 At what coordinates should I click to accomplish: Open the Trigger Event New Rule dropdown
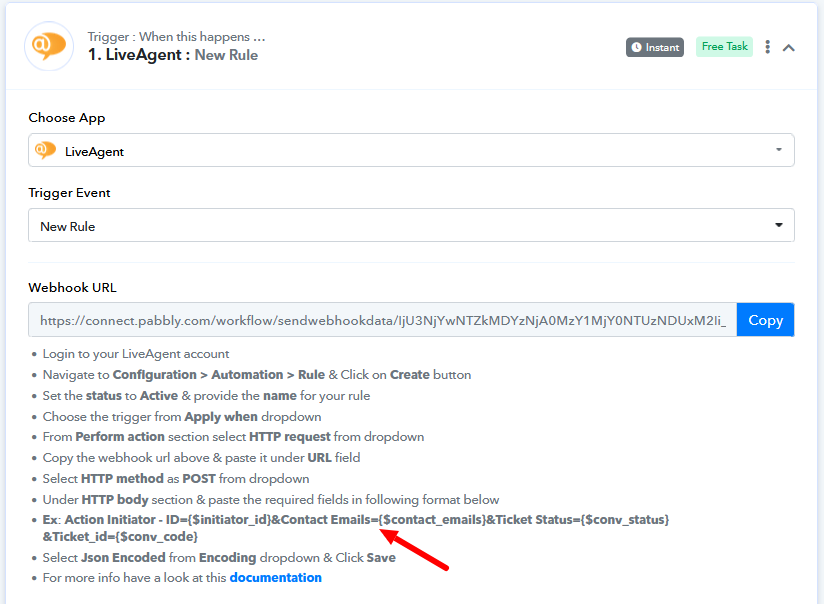coord(411,226)
